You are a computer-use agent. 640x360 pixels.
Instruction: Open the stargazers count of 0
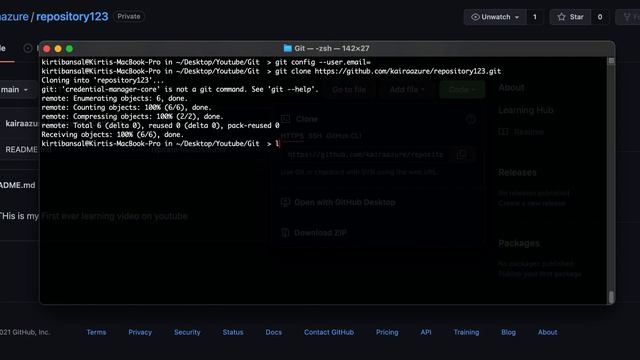(600, 17)
